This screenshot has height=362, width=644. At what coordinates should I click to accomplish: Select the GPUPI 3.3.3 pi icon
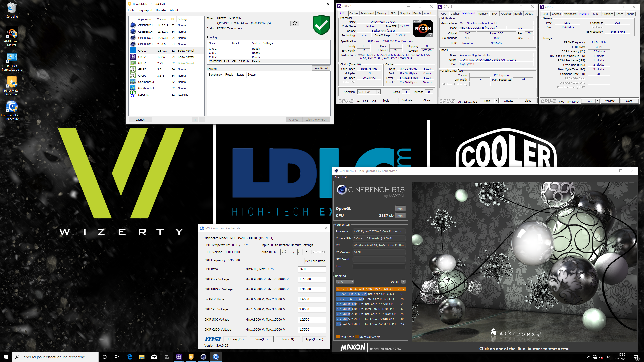[133, 76]
